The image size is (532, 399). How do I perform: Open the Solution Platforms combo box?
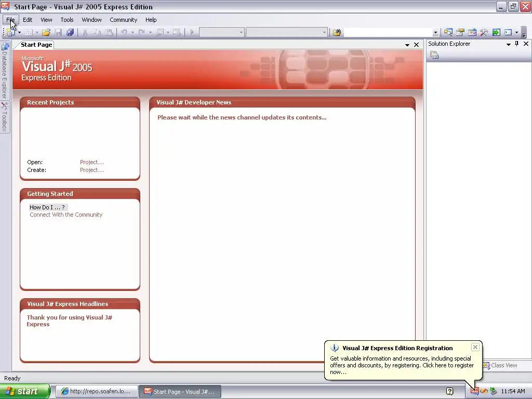pyautogui.click(x=287, y=32)
